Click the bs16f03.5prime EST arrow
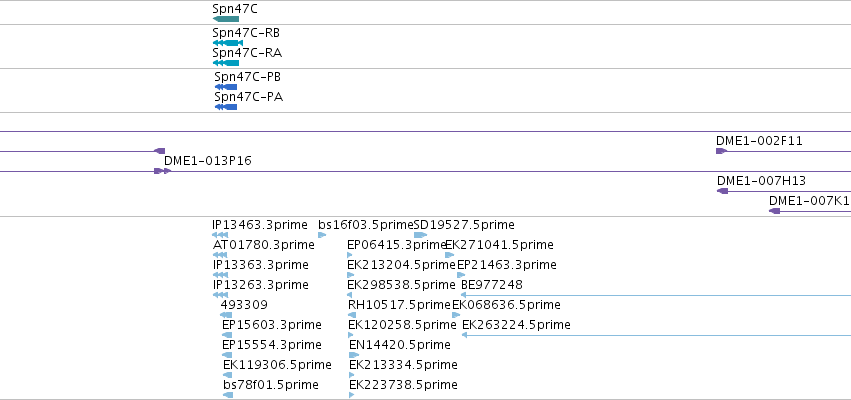 (x=322, y=235)
